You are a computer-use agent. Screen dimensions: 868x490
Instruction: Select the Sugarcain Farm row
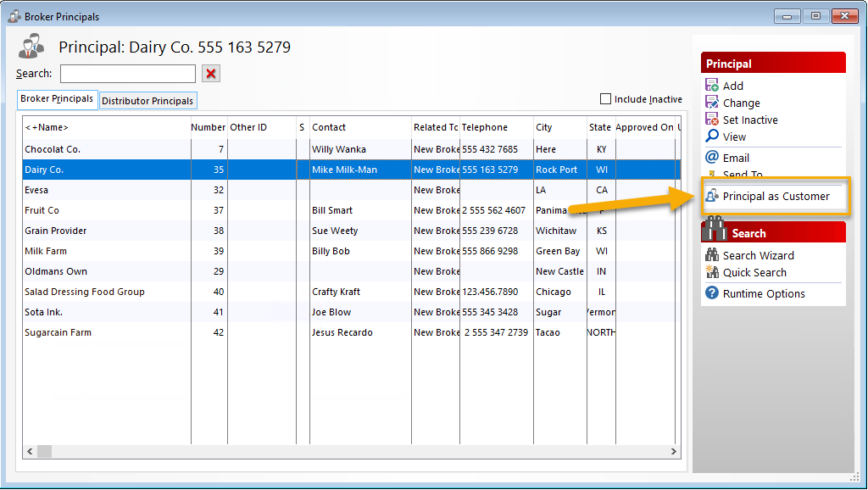pos(352,333)
